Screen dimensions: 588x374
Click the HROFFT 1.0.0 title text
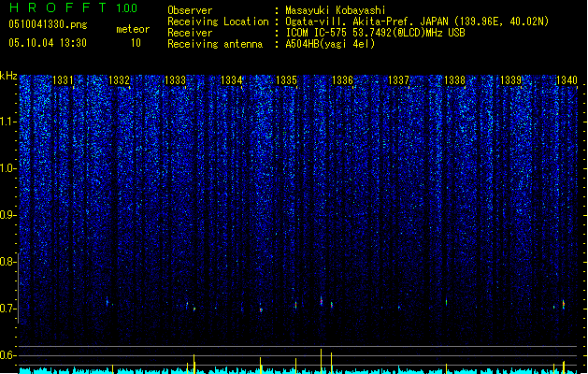73,7
